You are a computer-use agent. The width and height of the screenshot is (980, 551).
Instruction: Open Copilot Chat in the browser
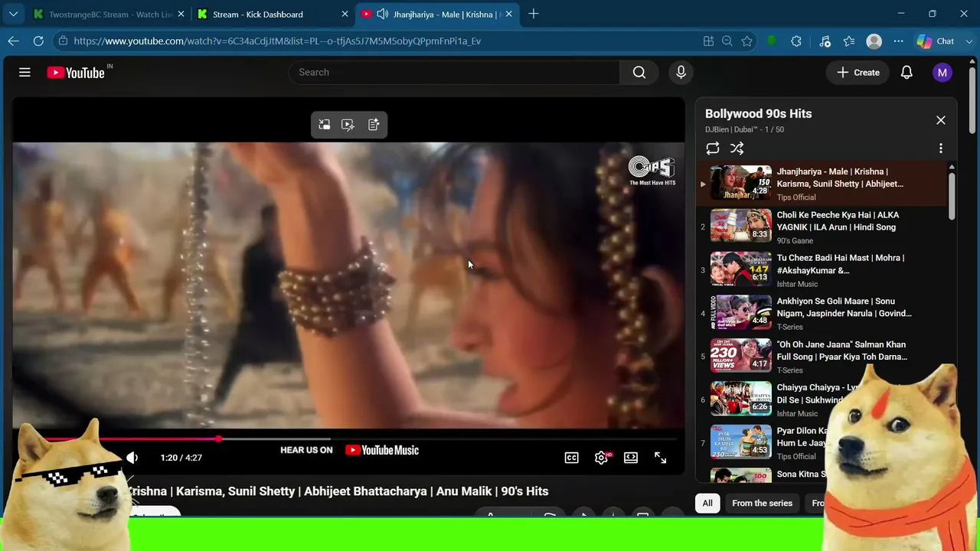(936, 41)
